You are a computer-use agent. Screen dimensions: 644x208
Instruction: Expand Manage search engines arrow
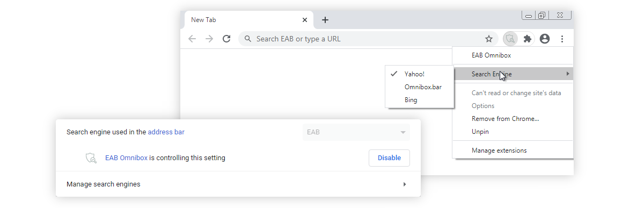tap(405, 184)
